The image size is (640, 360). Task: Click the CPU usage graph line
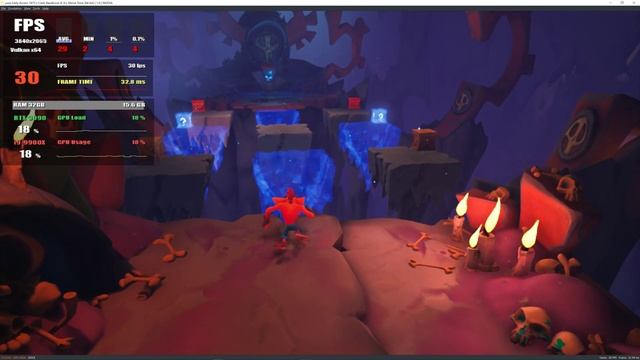pyautogui.click(x=101, y=156)
